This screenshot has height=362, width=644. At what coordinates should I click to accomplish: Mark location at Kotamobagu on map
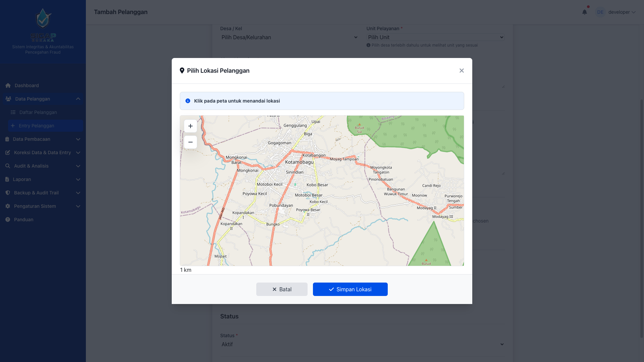tap(299, 162)
